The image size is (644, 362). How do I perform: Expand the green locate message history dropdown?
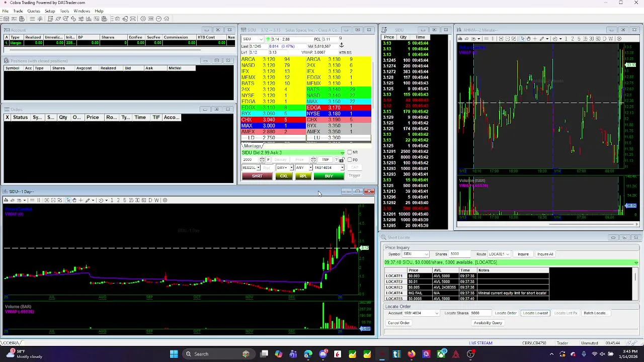click(x=636, y=262)
